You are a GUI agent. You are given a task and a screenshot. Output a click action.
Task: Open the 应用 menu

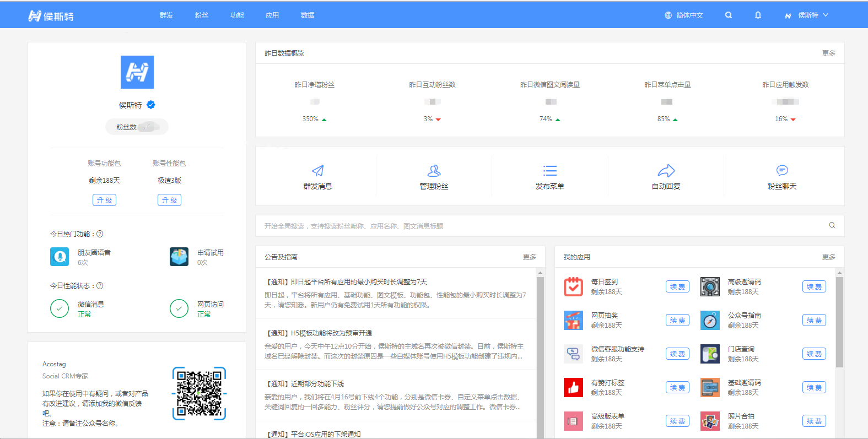[272, 15]
